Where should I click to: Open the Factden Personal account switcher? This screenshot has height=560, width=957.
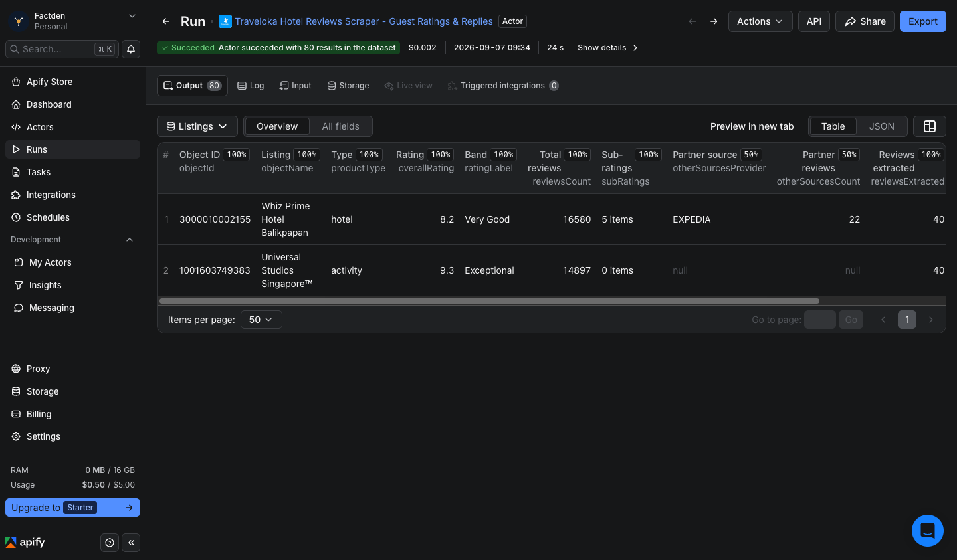tap(73, 21)
